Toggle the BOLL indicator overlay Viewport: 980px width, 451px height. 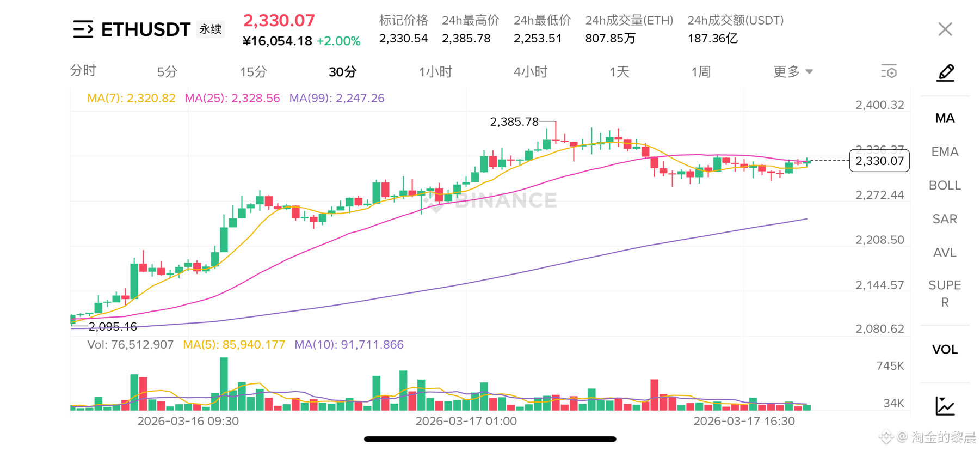pos(945,186)
